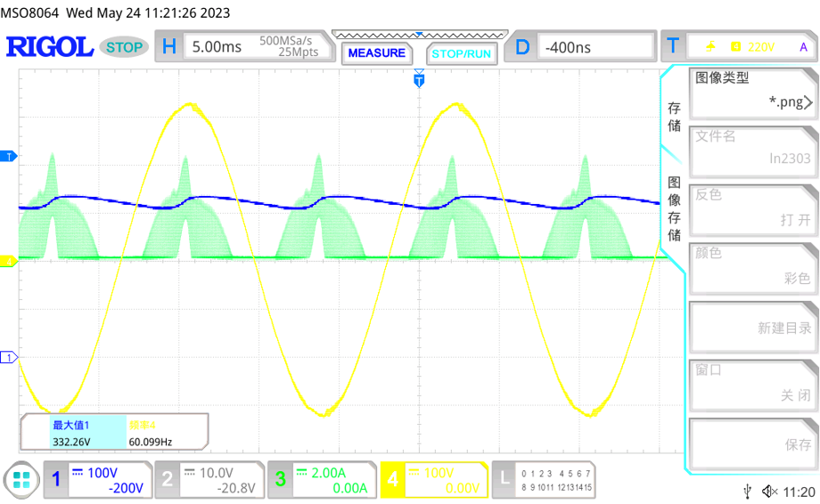The height and width of the screenshot is (504, 820).
Task: Click the channel 1 ground offset marker
Action: click(10, 357)
